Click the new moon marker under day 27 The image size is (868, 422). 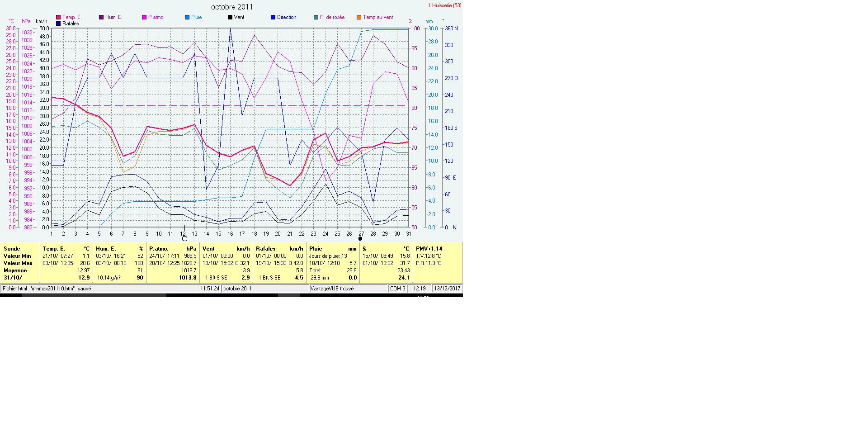click(x=360, y=238)
